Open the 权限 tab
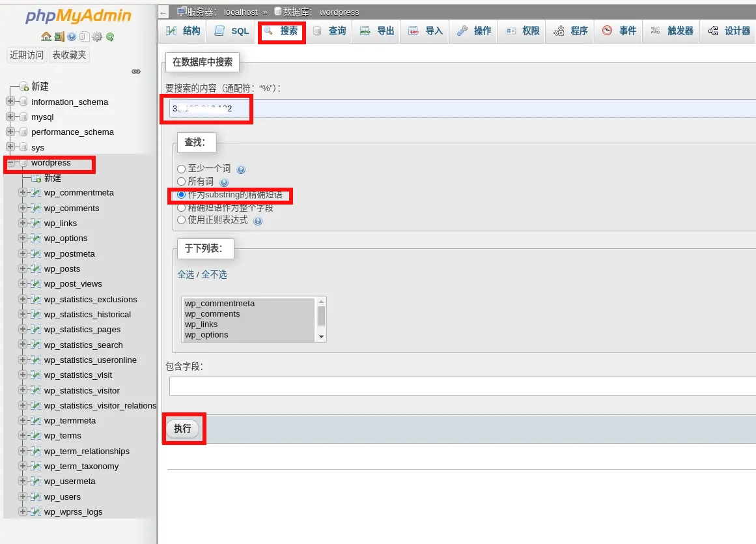Image resolution: width=756 pixels, height=544 pixels. 522,31
